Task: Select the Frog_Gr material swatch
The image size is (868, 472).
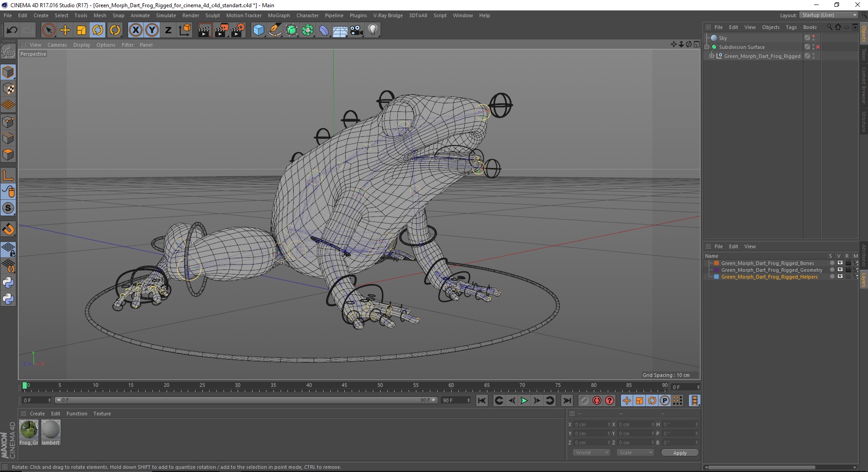Action: [29, 430]
